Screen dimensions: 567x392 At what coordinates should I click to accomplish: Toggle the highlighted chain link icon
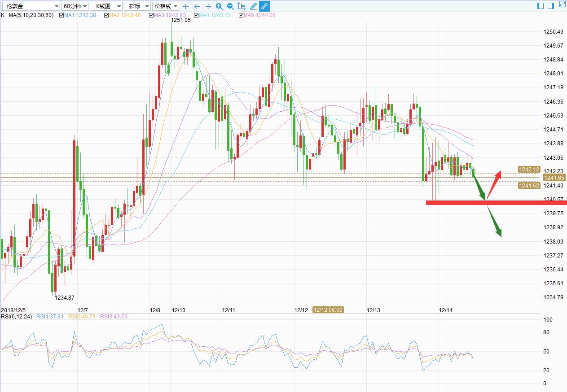click(x=264, y=6)
